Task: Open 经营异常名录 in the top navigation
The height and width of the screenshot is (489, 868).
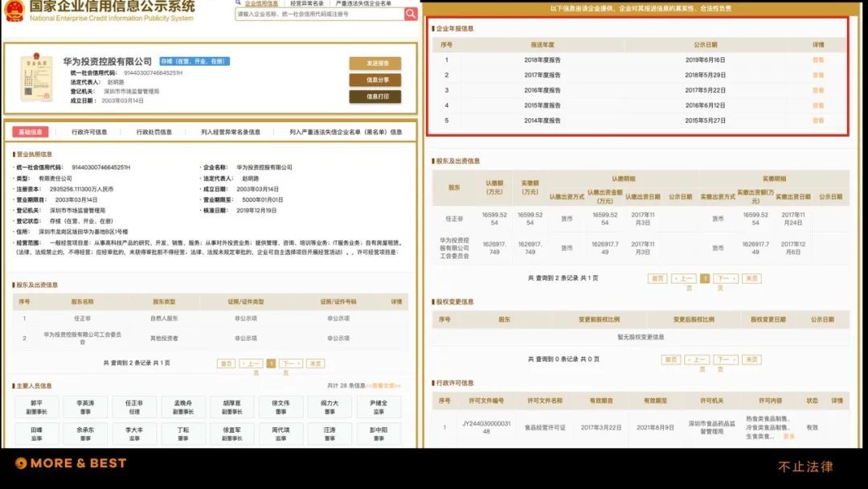Action: (x=307, y=3)
